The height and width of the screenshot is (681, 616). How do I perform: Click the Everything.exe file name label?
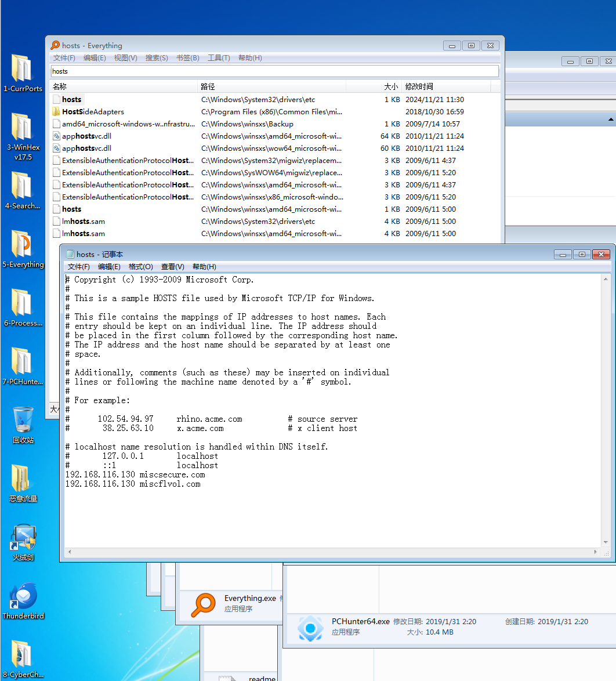[250, 599]
